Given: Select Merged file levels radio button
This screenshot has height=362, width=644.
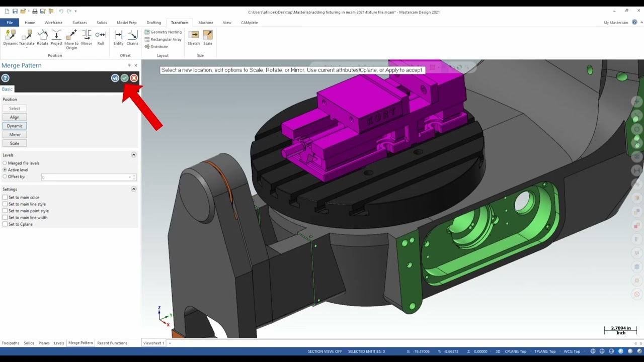Looking at the screenshot, I should click(5, 163).
